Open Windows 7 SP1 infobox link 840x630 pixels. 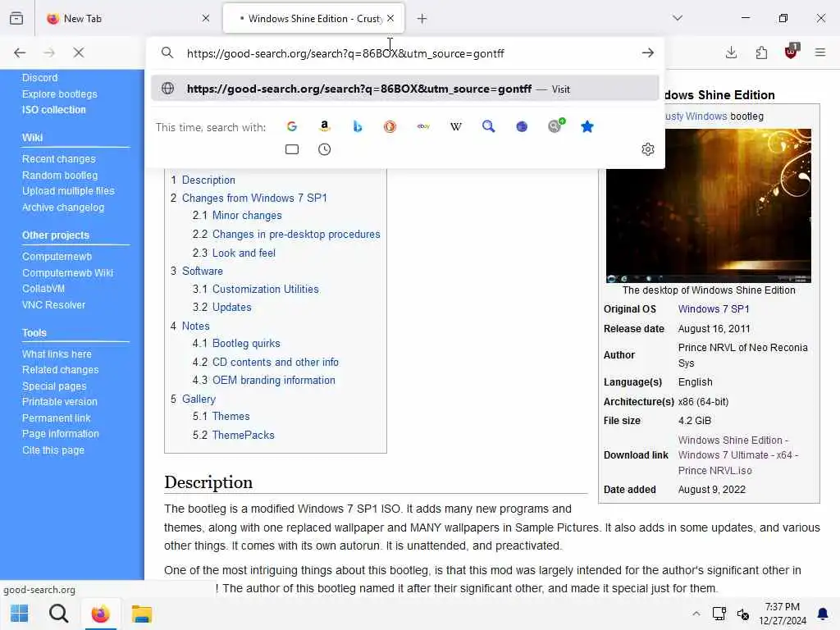click(714, 309)
